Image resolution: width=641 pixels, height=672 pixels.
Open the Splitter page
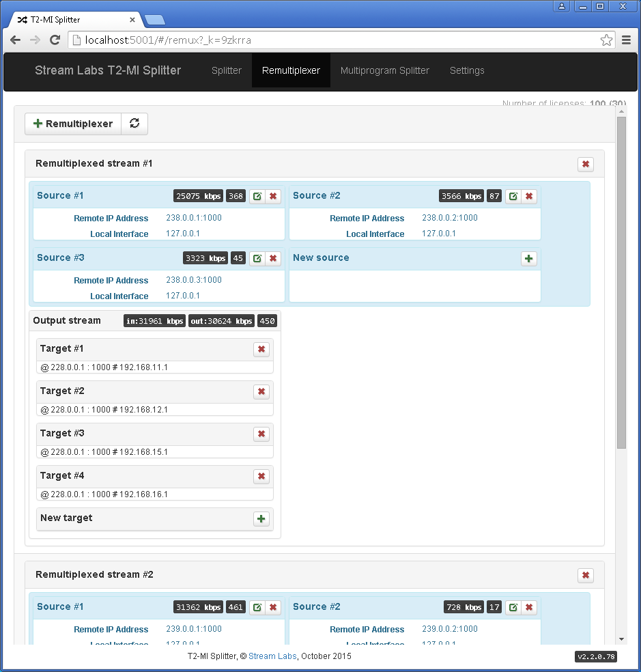[x=227, y=71]
